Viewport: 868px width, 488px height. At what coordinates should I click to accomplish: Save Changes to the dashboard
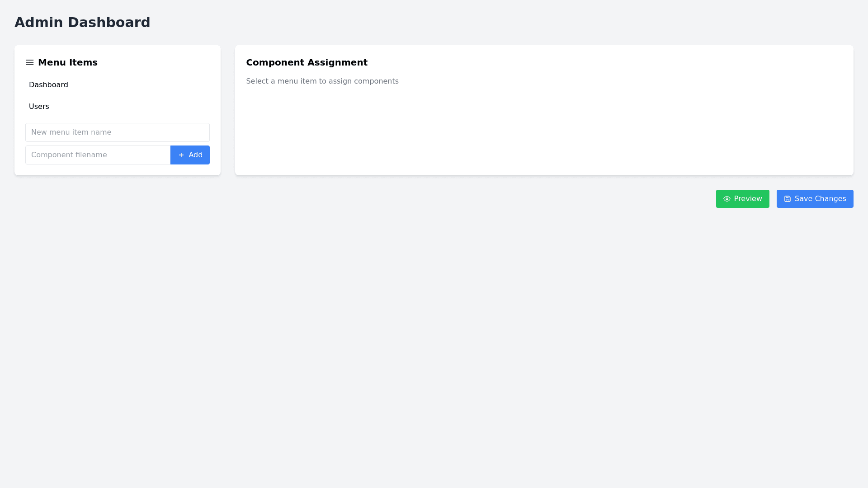815,199
